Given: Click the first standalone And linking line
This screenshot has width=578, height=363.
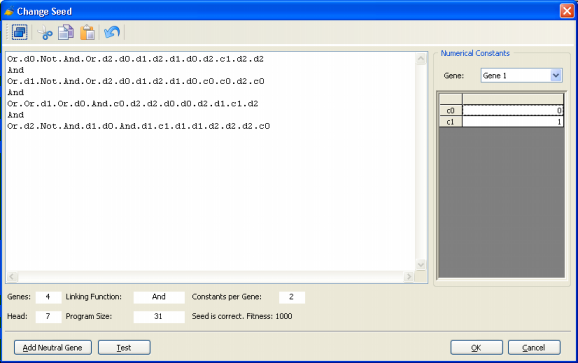Looking at the screenshot, I should [15, 70].
